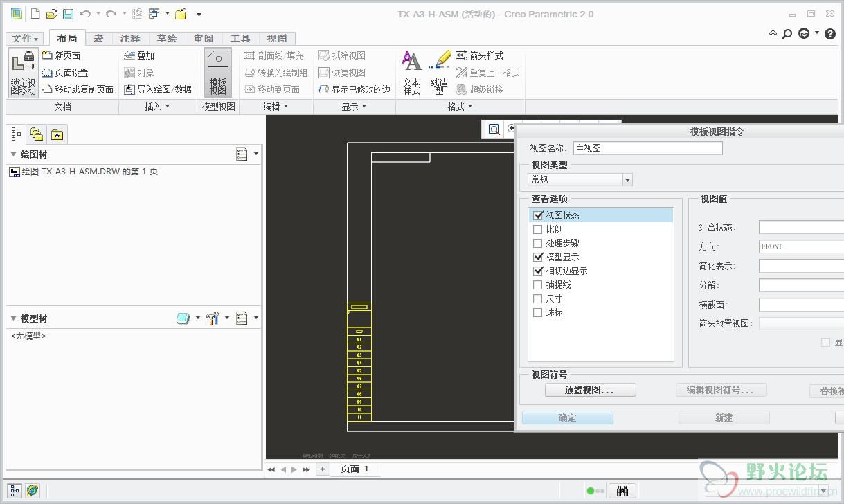Add a sheet with the plus button
Screen dimensions: 844x504
(x=322, y=469)
